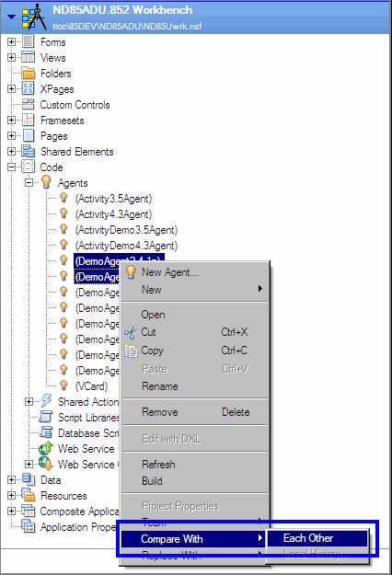Click lightbulb icon beside (Activity3.5Agent)
Viewport: 392px width, 575px height.
tap(63, 198)
